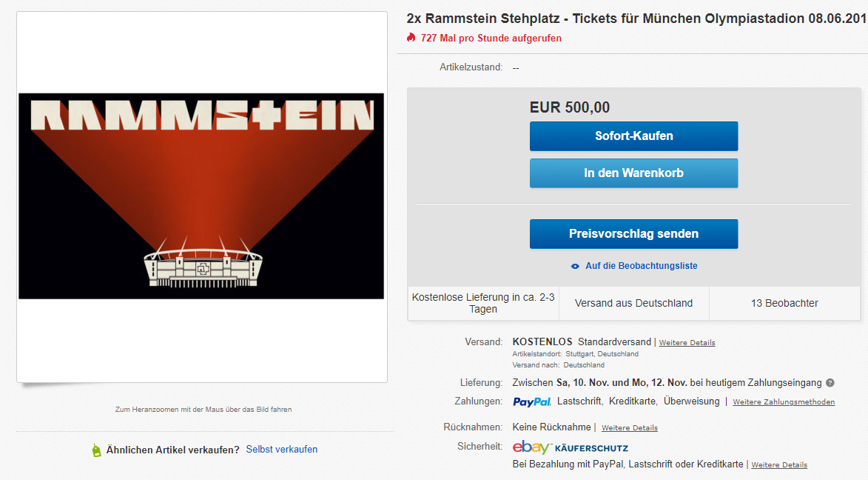Screen dimensions: 868x480
Task: Follow the Selbst verkaufen link
Action: 282,450
